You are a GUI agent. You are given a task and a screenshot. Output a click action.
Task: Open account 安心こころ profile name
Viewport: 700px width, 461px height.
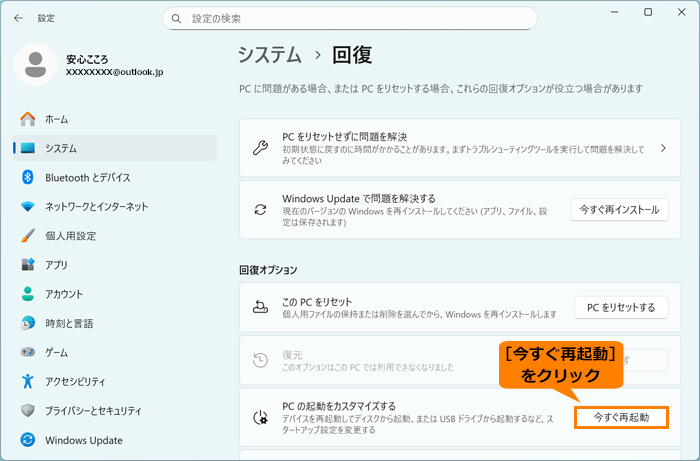pos(87,59)
